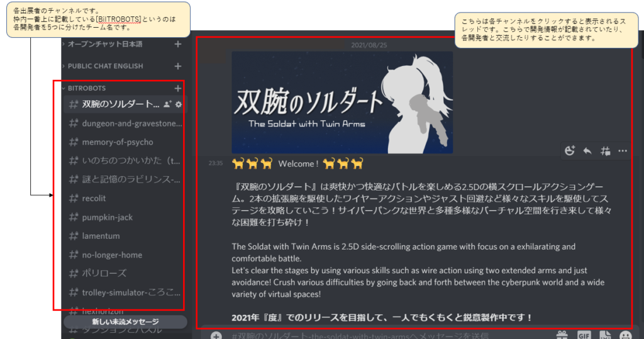Add a reaction to the Welcome message
Image resolution: width=644 pixels, height=339 pixels.
[570, 150]
